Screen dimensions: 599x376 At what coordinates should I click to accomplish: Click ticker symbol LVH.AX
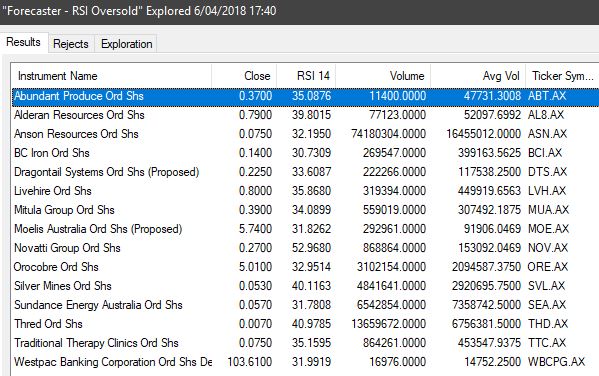click(x=547, y=191)
